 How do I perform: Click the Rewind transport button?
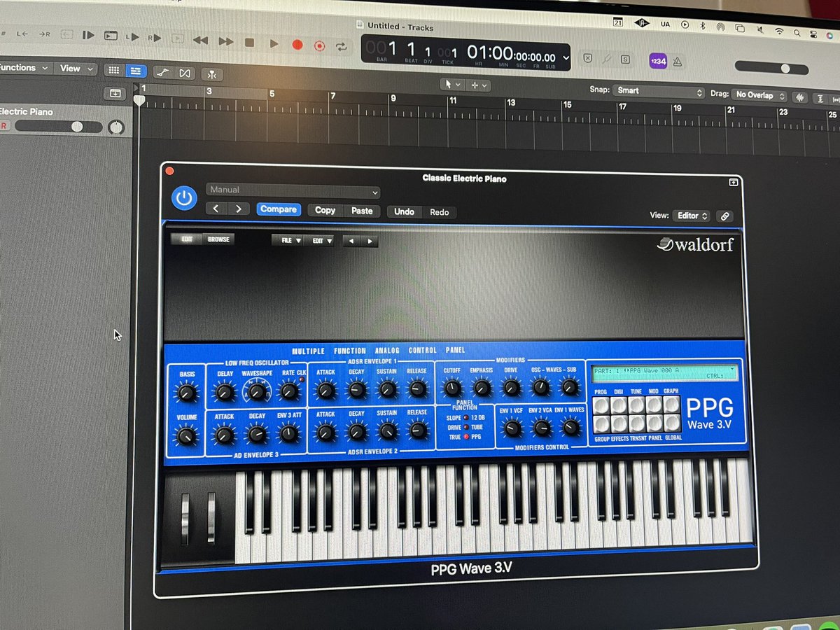[200, 41]
